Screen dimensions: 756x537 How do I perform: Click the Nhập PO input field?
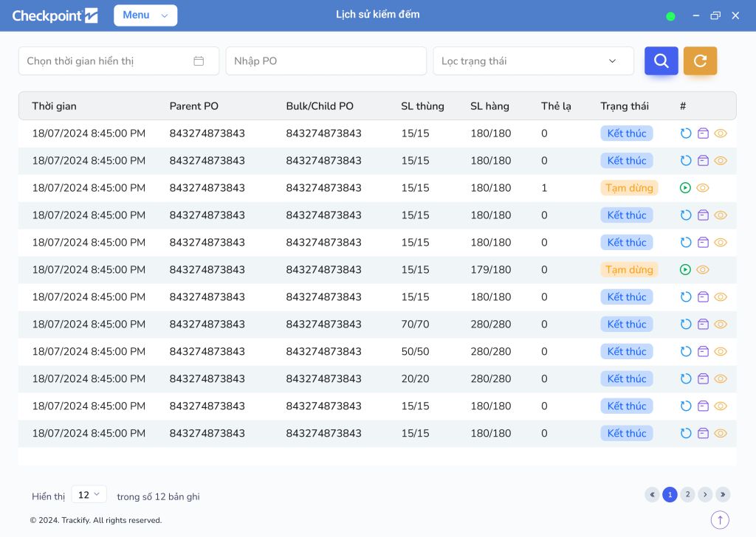point(326,61)
